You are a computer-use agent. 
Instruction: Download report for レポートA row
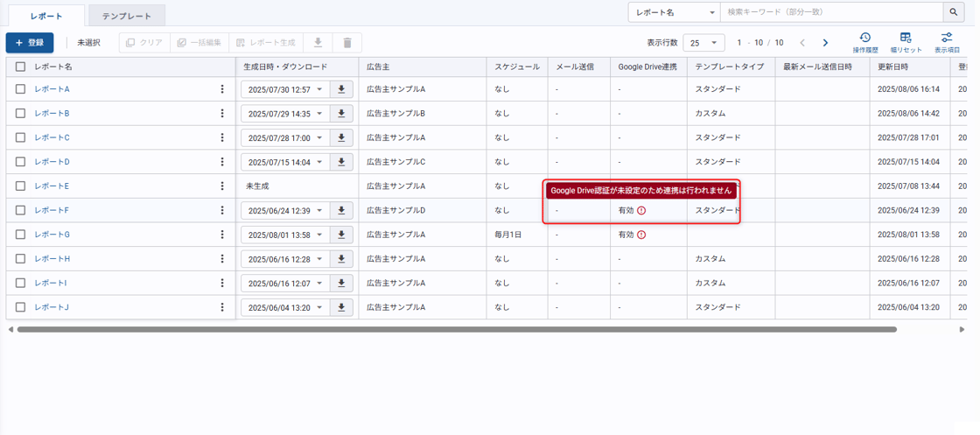point(341,89)
